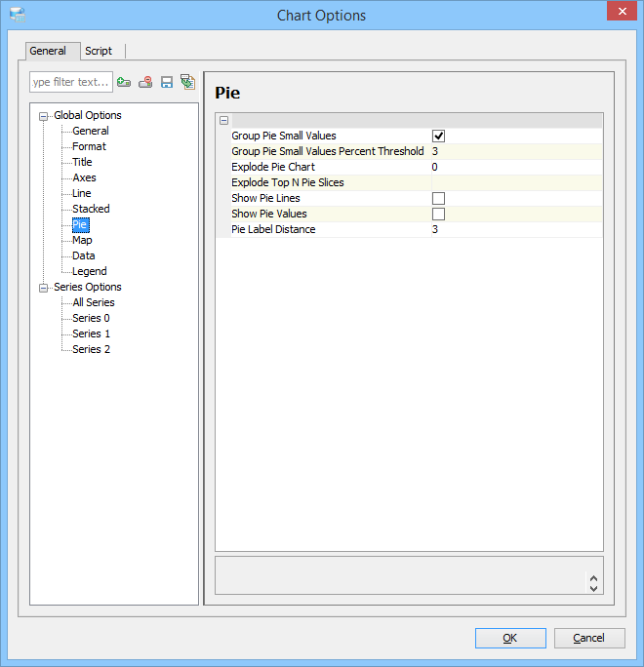Select the Show Pie Values property label

(269, 214)
